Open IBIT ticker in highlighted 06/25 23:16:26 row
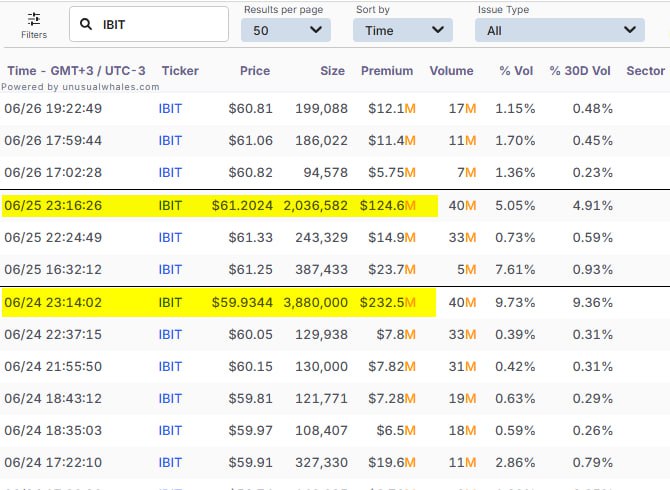Viewport: 670px width, 490px height. point(170,205)
